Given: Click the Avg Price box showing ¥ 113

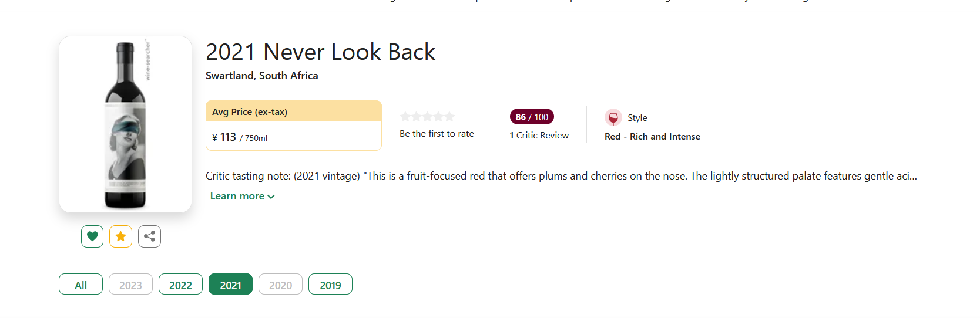Looking at the screenshot, I should click(294, 126).
